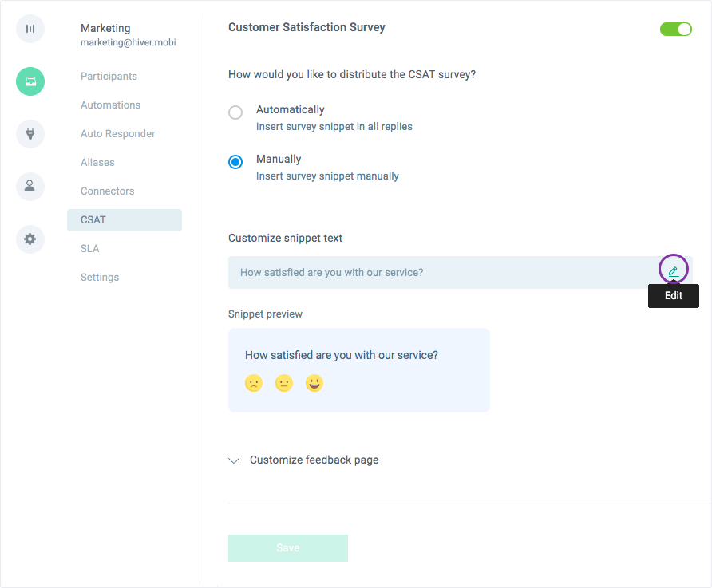Open the SLA section
The width and height of the screenshot is (712, 588).
[90, 249]
